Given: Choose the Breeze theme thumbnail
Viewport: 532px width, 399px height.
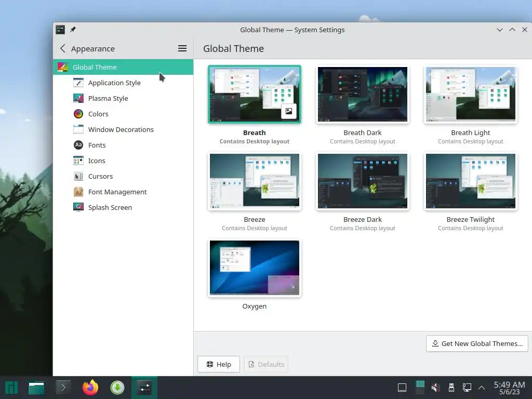Looking at the screenshot, I should pyautogui.click(x=255, y=181).
